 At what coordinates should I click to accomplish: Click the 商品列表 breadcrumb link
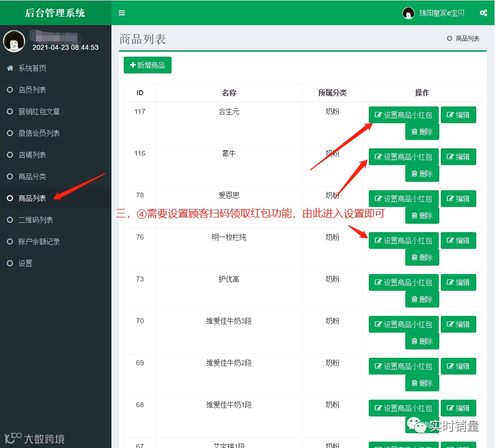pos(467,38)
